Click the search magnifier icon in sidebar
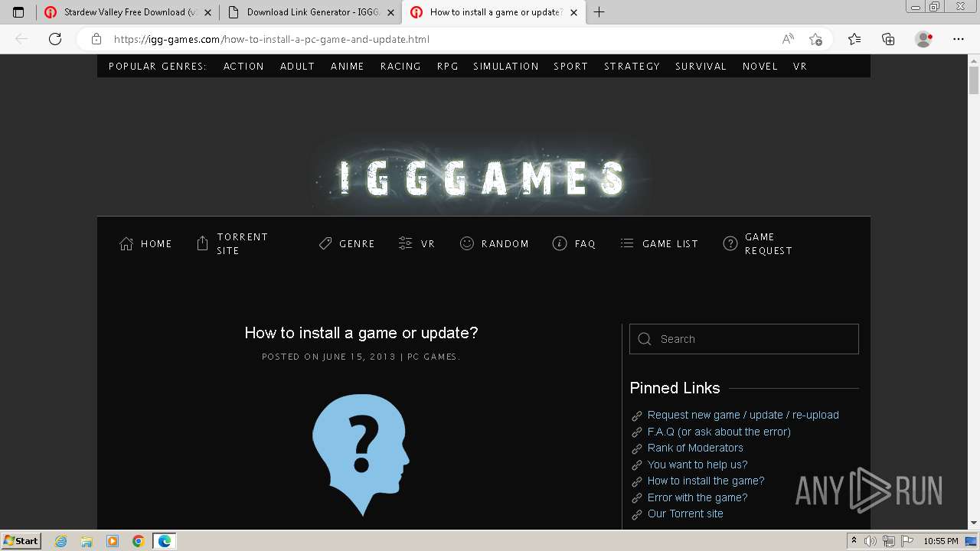Viewport: 980px width, 551px height. click(x=645, y=339)
